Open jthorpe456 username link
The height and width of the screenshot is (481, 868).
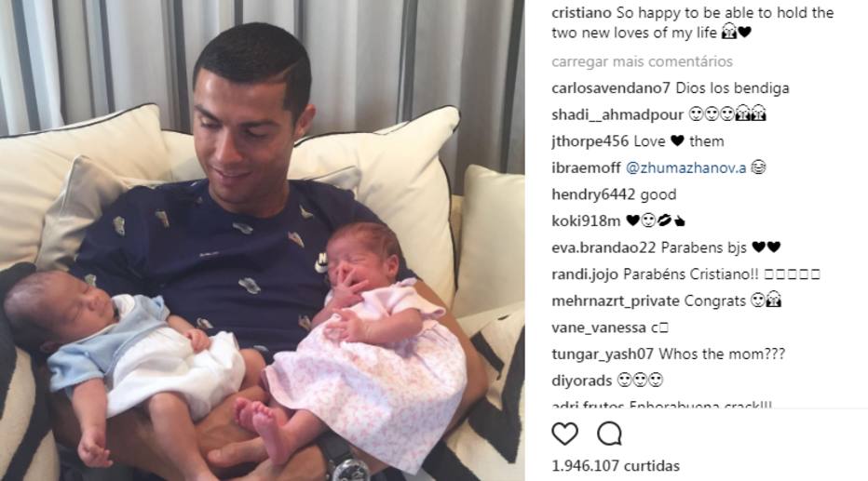pyautogui.click(x=590, y=141)
